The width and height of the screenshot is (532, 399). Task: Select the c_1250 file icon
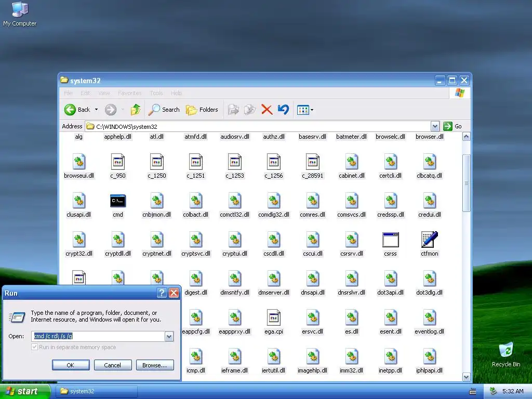[x=157, y=162]
